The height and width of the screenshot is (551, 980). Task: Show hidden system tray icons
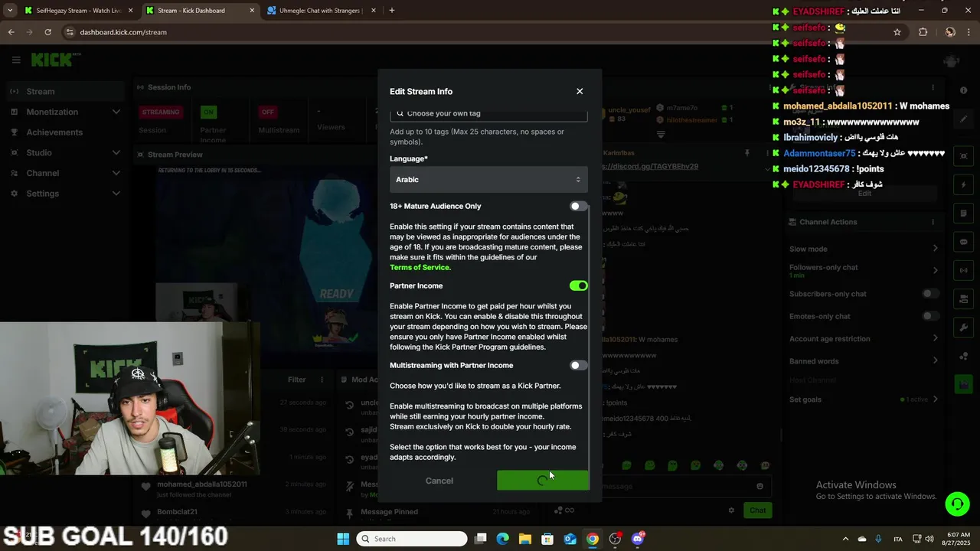click(x=845, y=539)
